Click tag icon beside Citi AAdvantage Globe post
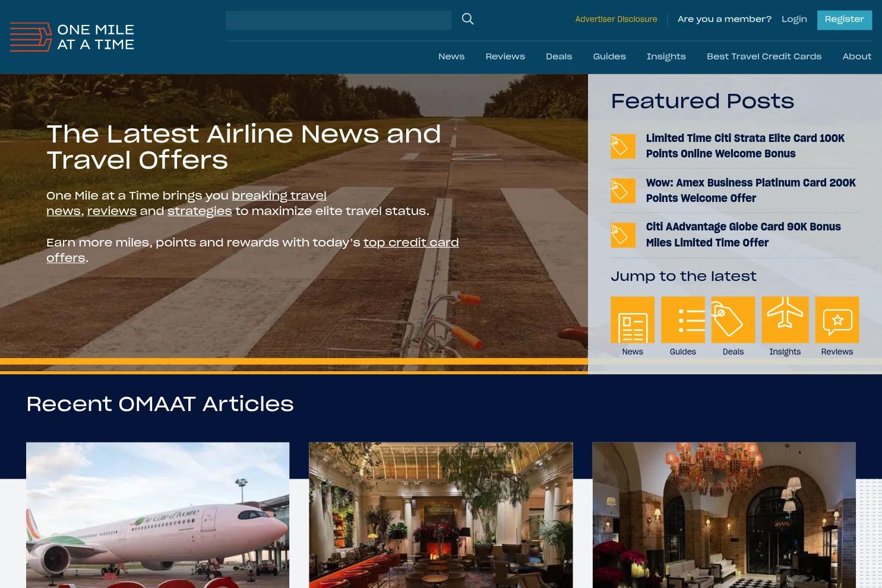882x588 pixels. coord(623,235)
